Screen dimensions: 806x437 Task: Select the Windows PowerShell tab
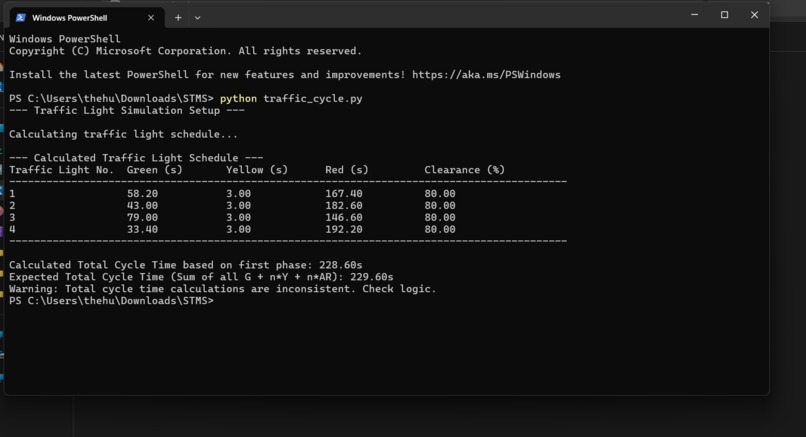pos(85,17)
